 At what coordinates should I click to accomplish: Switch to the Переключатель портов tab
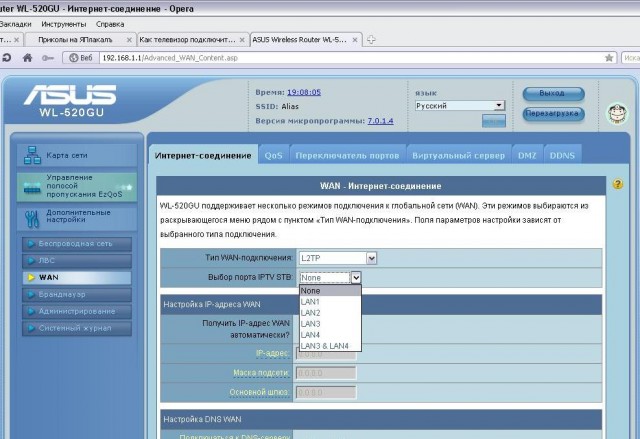(x=347, y=155)
